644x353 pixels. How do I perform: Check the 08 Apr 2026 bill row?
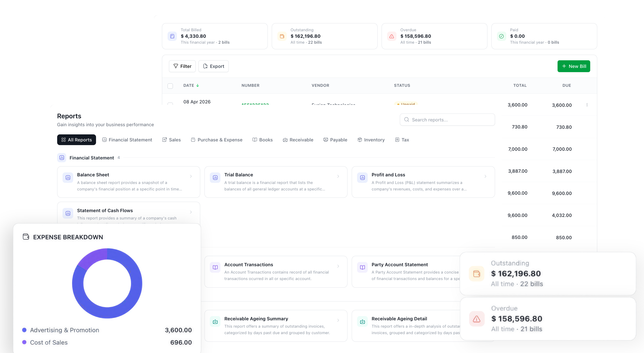tap(170, 105)
